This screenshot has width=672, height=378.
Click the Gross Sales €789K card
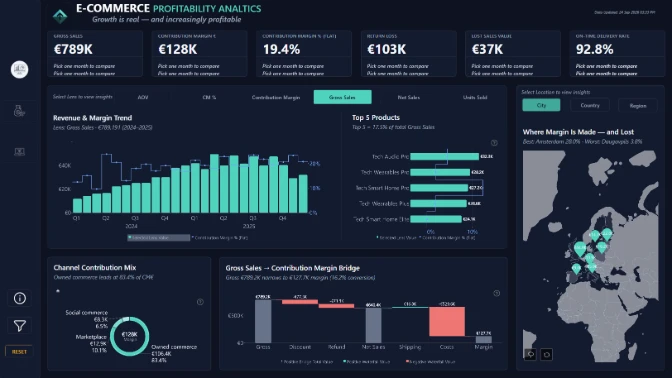tap(95, 54)
